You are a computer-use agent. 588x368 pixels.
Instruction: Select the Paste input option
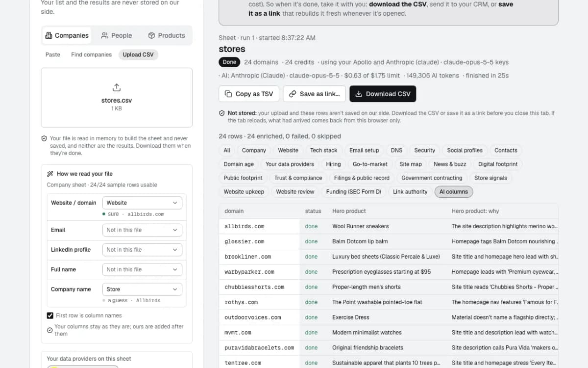53,54
